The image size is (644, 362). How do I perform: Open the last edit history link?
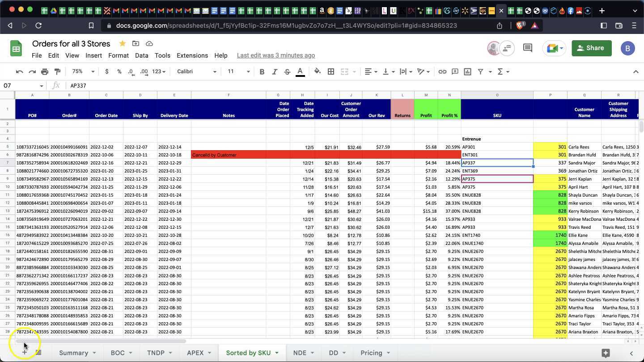click(x=276, y=55)
